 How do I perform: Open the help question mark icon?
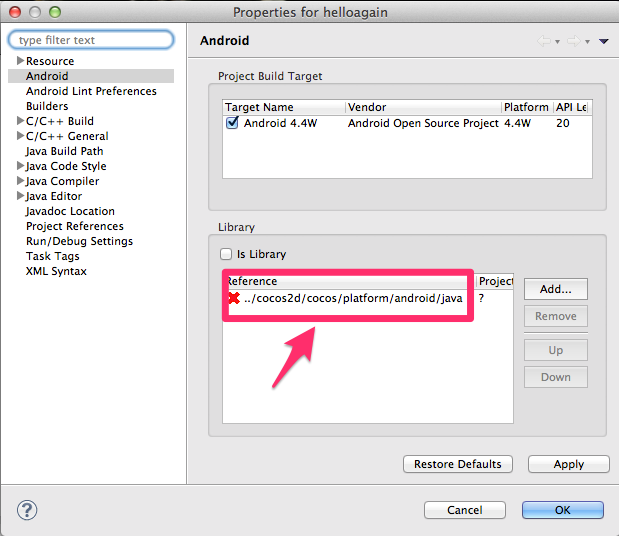pyautogui.click(x=27, y=510)
